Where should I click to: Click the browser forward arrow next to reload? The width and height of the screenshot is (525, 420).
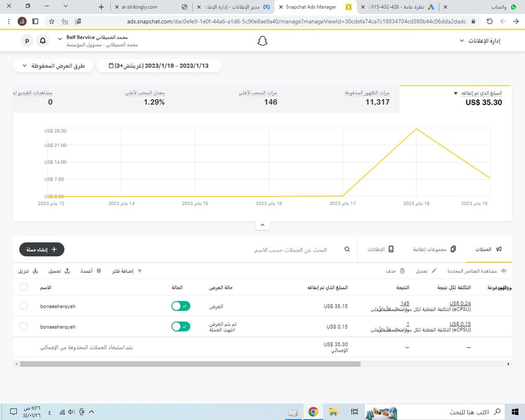tap(502, 22)
